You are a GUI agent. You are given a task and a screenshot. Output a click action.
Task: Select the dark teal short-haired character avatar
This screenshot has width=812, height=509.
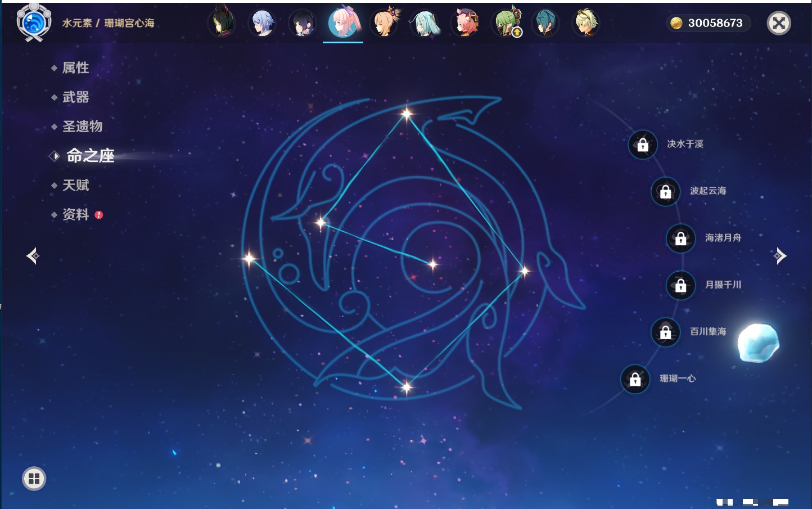click(545, 23)
